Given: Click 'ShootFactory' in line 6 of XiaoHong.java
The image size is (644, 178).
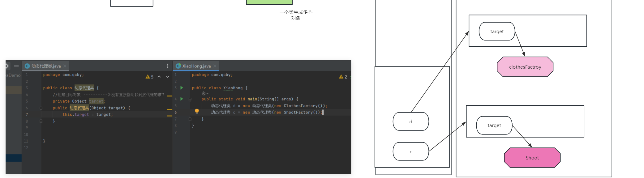Looking at the screenshot, I should point(298,112).
